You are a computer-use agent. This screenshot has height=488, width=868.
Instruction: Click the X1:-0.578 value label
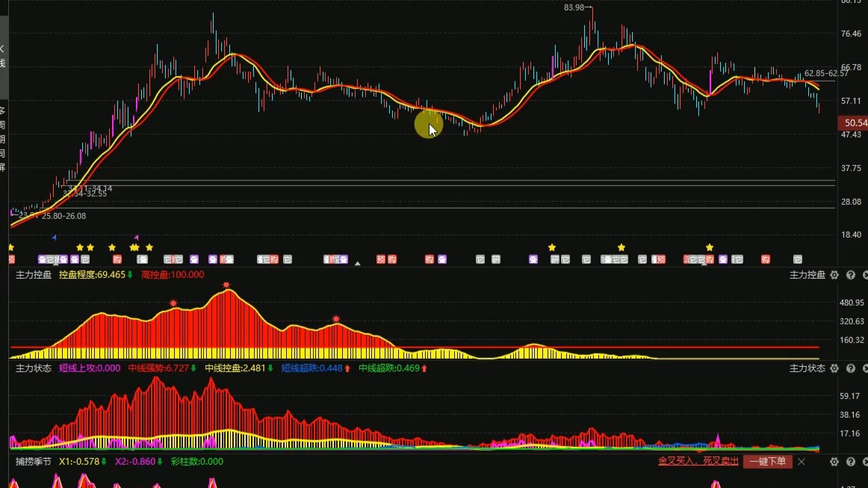79,461
